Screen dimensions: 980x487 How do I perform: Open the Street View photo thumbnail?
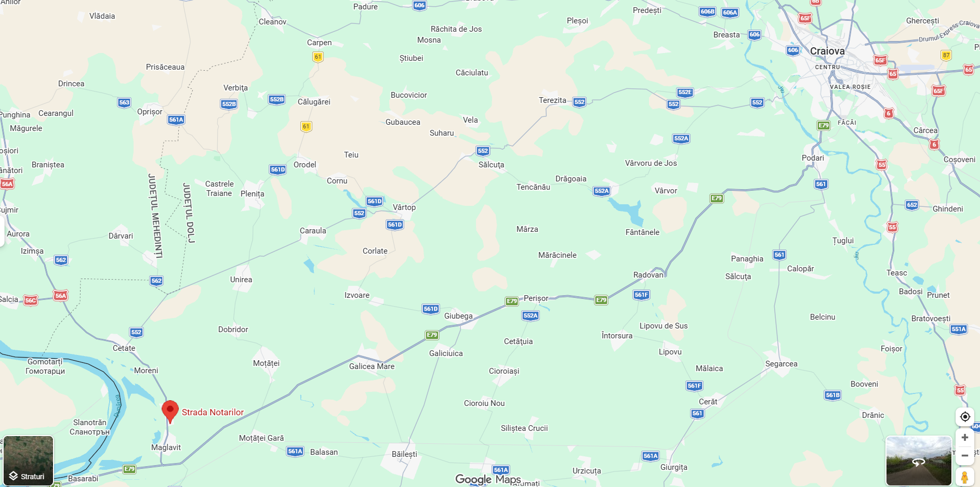919,460
